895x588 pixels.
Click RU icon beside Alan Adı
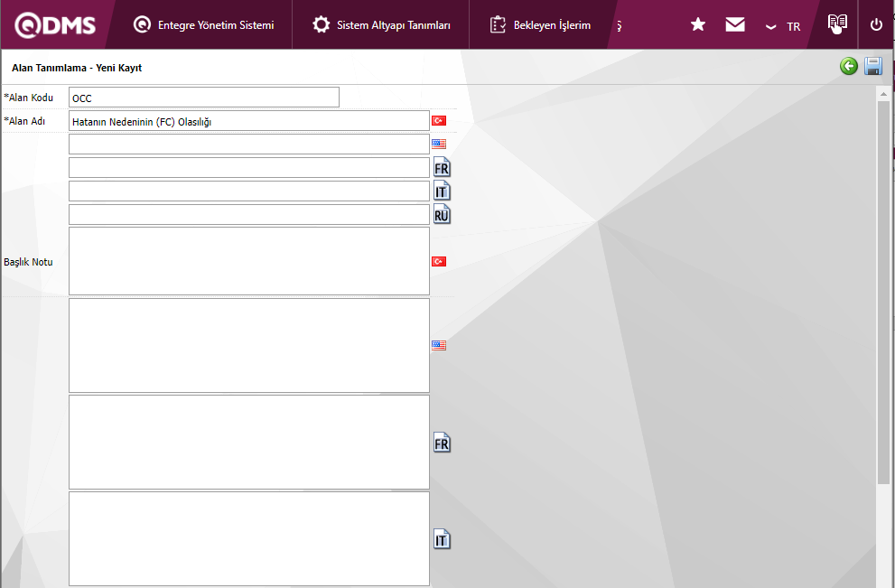[442, 215]
